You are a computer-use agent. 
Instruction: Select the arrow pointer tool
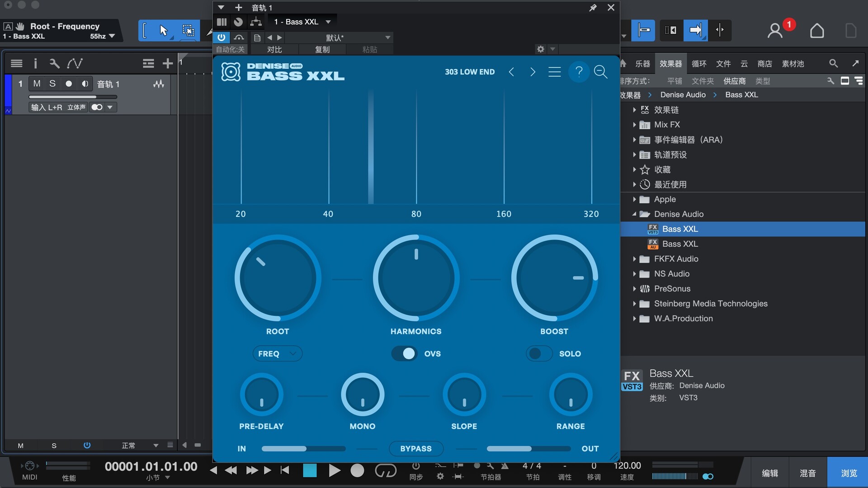pyautogui.click(x=164, y=30)
